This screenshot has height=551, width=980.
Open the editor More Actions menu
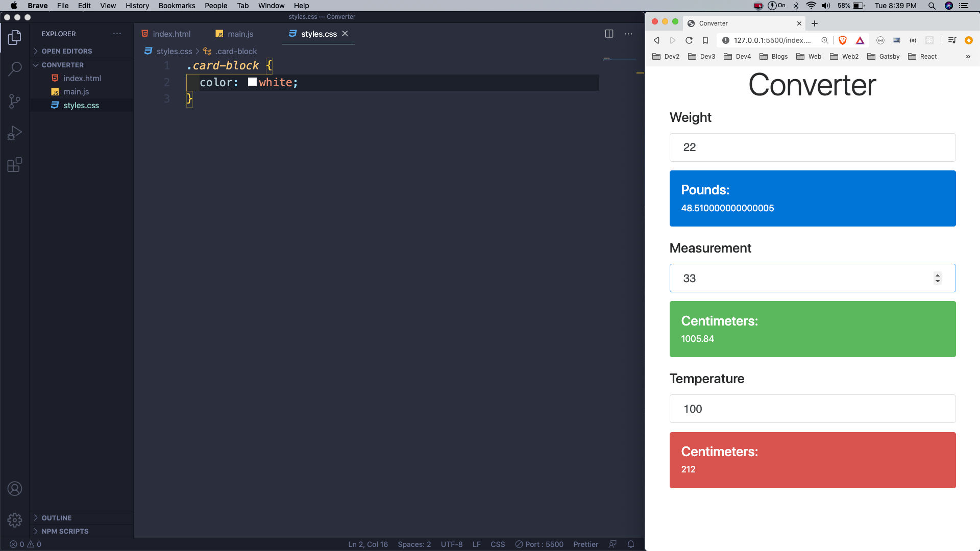click(628, 34)
